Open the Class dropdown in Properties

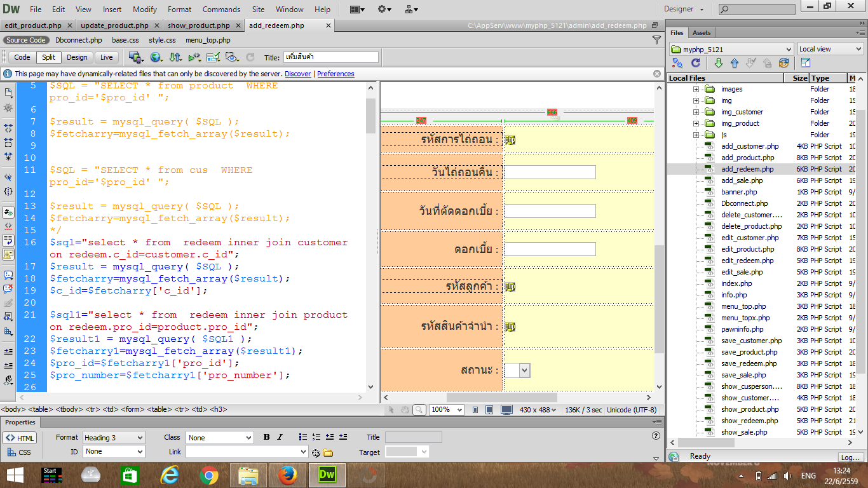(220, 438)
